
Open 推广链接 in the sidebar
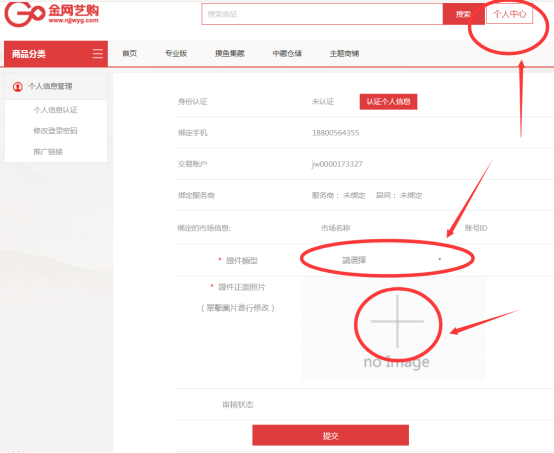[48, 152]
